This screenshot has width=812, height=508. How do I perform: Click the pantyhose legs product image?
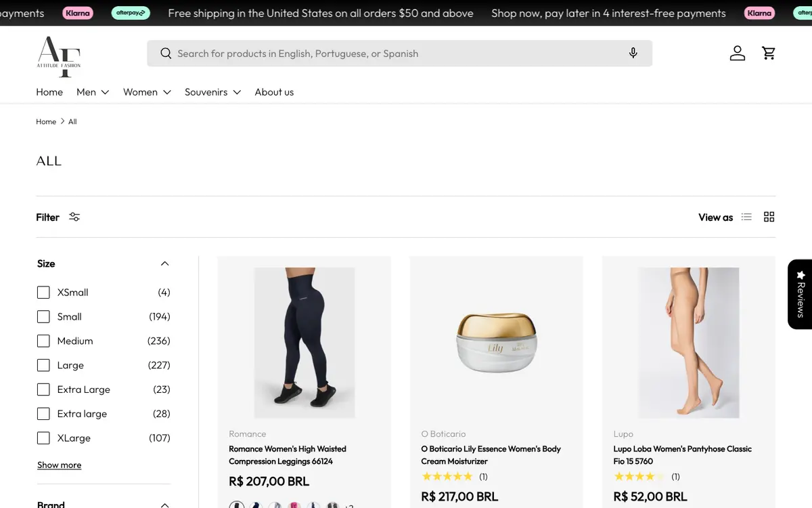click(689, 342)
